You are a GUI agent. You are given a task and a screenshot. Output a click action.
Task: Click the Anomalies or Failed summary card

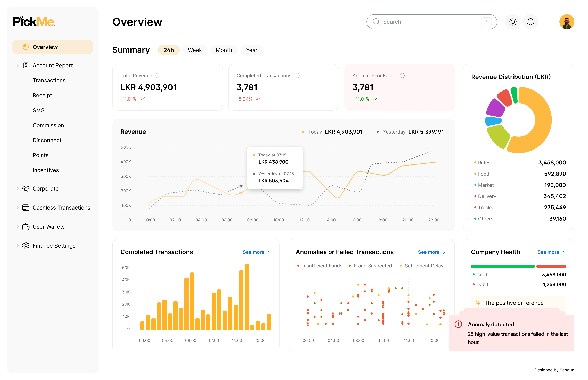(399, 87)
